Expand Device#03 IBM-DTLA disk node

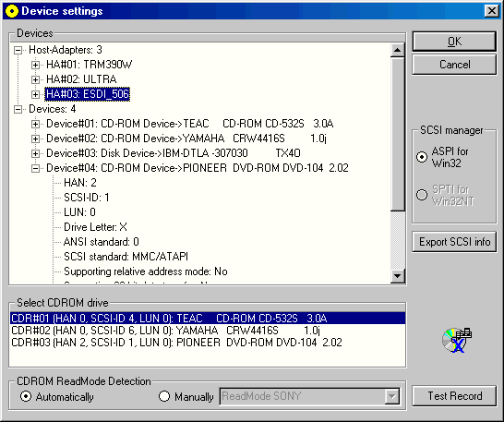tap(35, 153)
